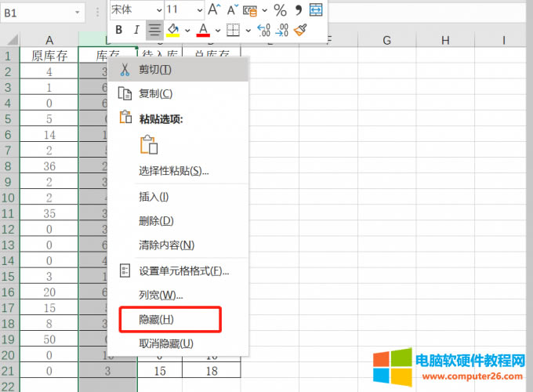Select row 11 header
The width and height of the screenshot is (533, 392).
pyautogui.click(x=9, y=213)
